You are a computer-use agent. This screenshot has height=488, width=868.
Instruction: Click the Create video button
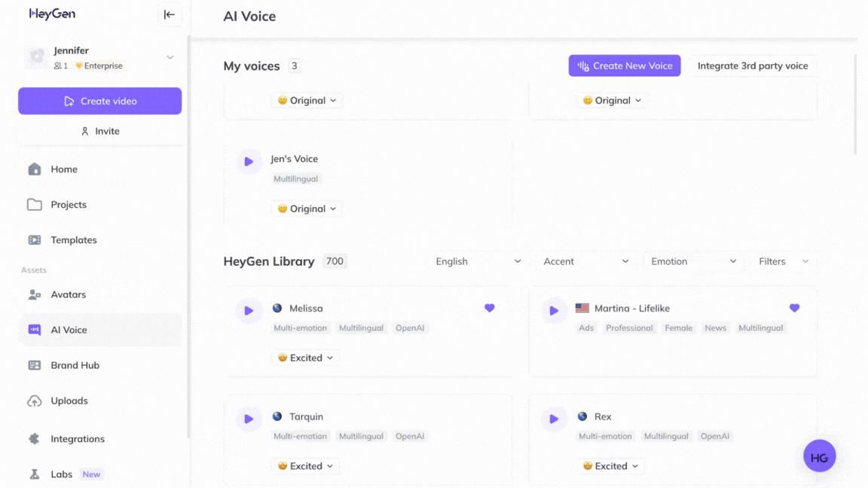click(99, 101)
